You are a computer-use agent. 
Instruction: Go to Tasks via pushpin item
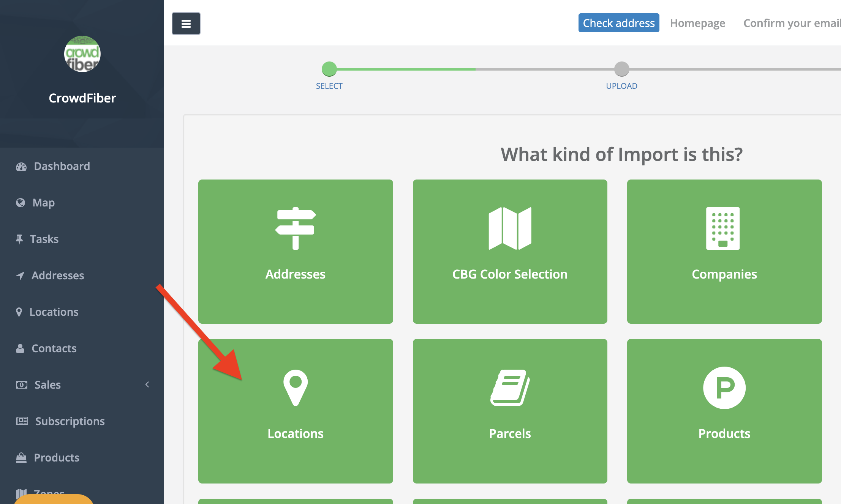44,239
